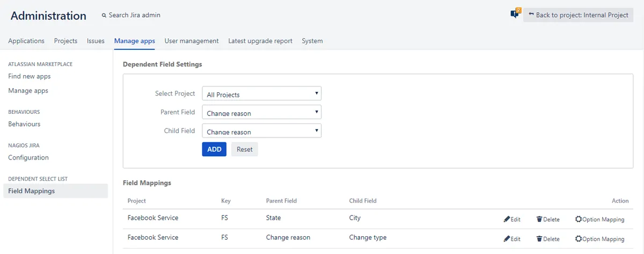
Task: Select Field Mappings in sidebar
Action: 55,191
